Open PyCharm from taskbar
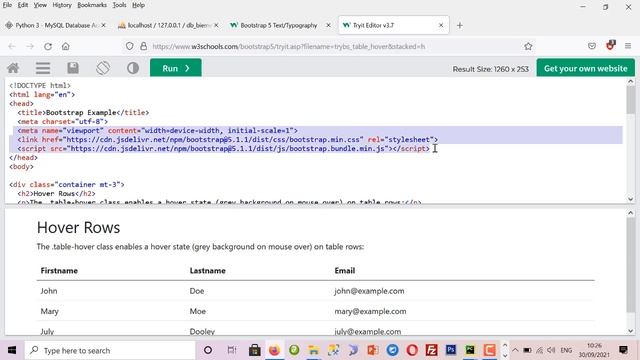 tap(470, 350)
